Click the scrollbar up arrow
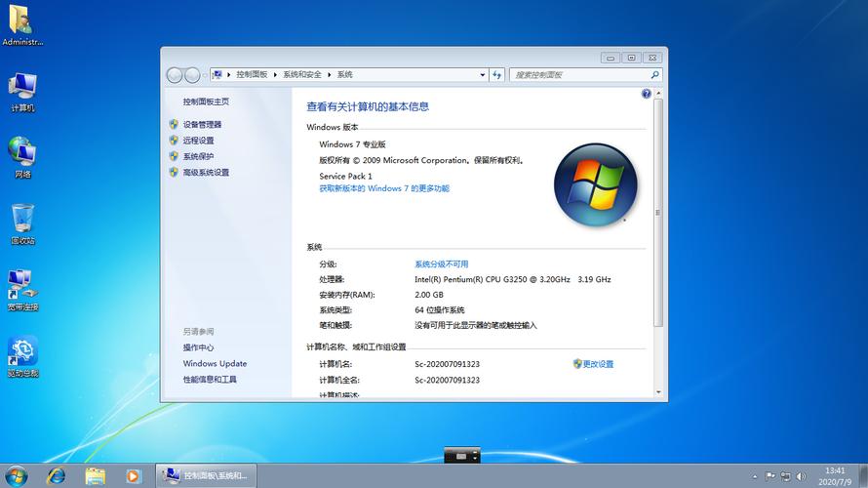This screenshot has width=868, height=488. (658, 94)
